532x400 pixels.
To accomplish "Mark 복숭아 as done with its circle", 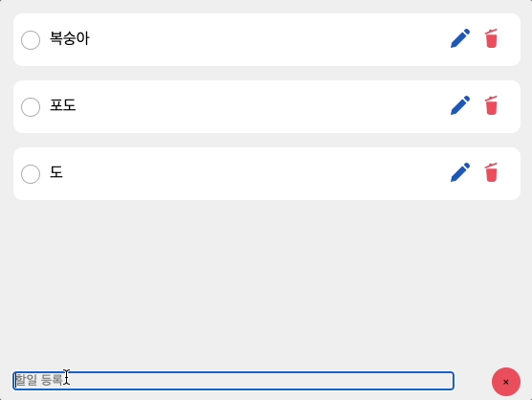I will point(31,40).
